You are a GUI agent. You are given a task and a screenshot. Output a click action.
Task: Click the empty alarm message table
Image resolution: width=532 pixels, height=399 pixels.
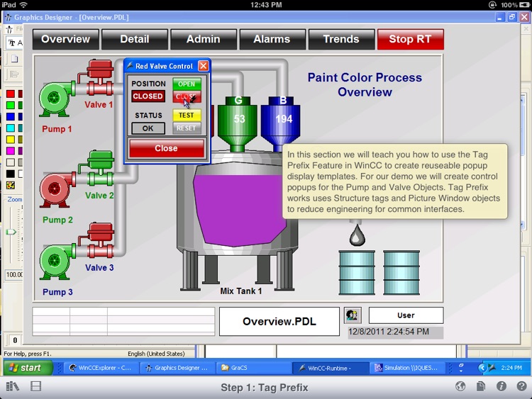point(124,321)
